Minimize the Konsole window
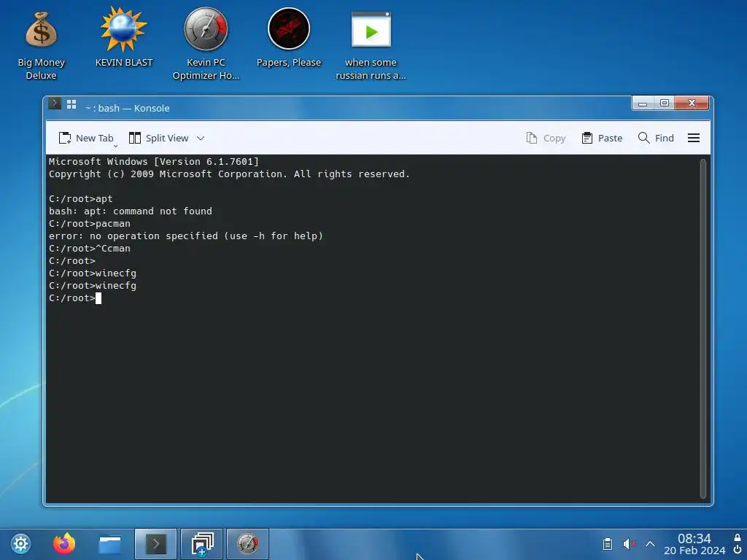Image resolution: width=747 pixels, height=560 pixels. pos(643,104)
